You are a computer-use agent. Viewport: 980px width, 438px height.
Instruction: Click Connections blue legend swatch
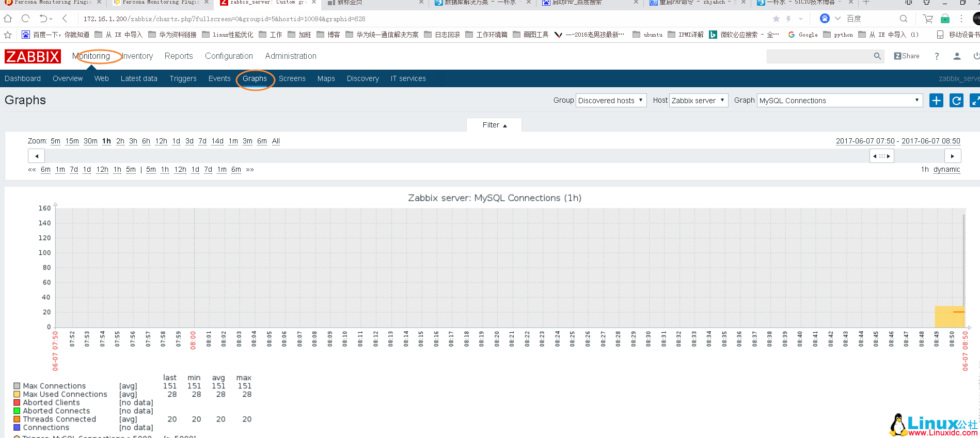pos(17,427)
